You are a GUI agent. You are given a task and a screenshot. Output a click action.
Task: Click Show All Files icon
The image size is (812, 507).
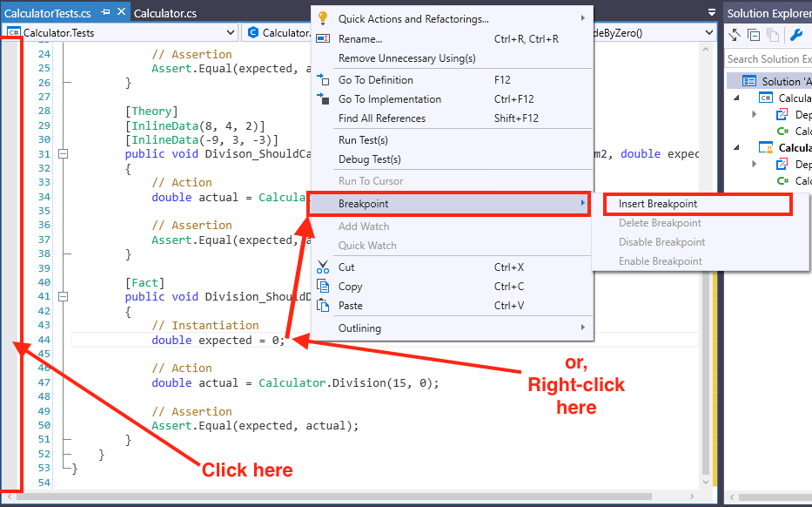click(x=771, y=35)
